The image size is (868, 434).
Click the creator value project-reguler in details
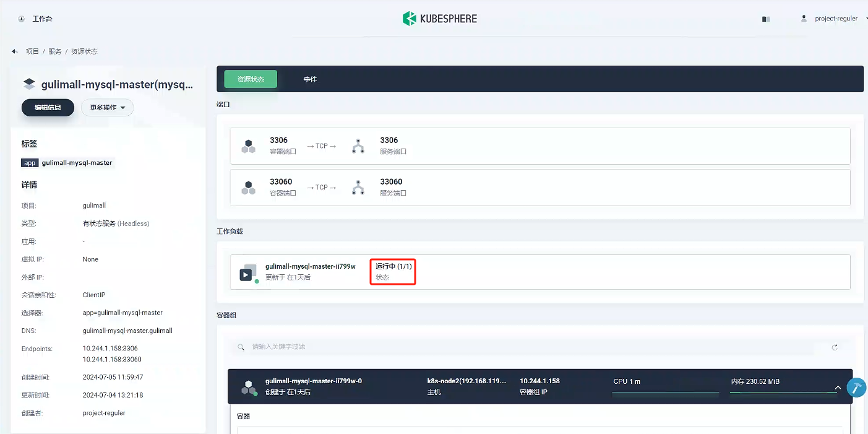click(x=104, y=413)
